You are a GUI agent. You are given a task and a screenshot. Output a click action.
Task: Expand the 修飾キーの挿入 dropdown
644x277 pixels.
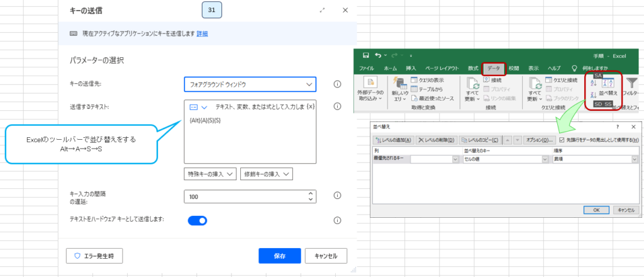(x=267, y=174)
